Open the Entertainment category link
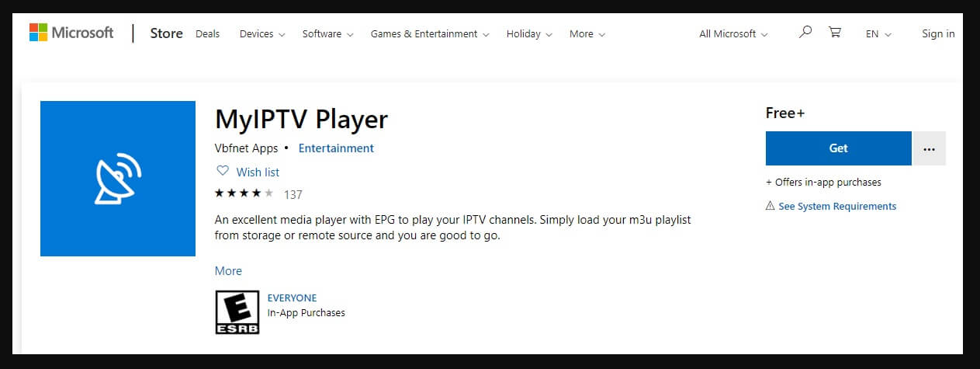 (x=336, y=148)
